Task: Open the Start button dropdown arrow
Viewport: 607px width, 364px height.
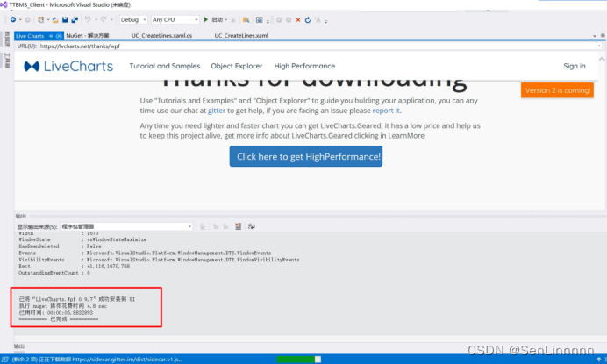Action: point(226,20)
